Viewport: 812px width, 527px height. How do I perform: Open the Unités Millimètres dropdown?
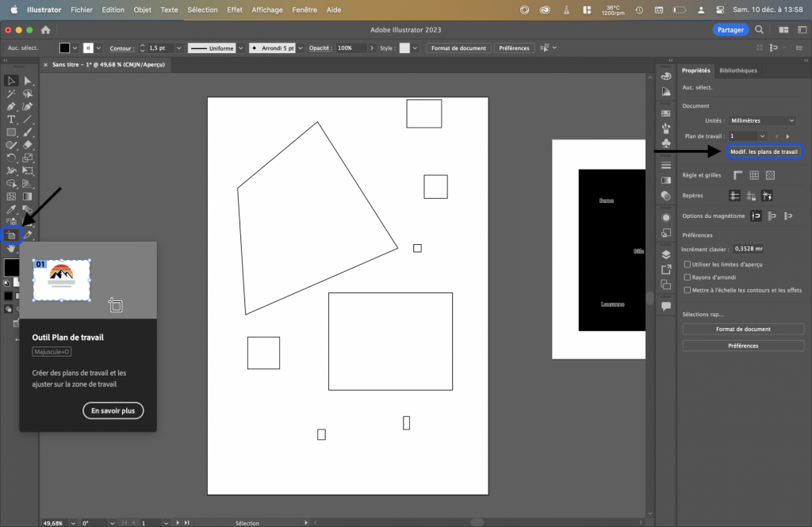(761, 120)
